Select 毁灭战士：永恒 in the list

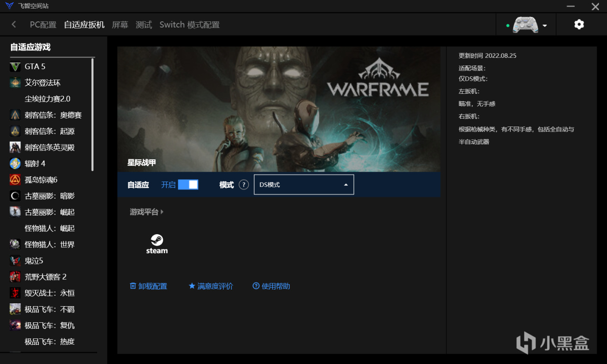[51, 293]
